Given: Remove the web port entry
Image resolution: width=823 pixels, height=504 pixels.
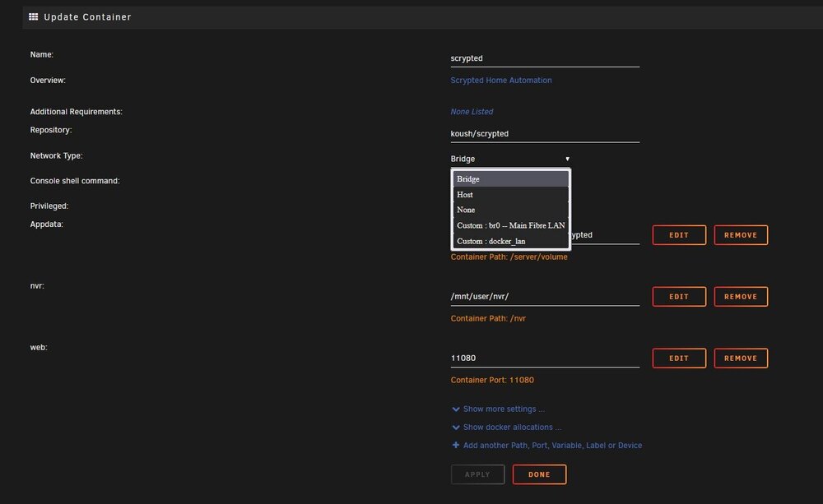Looking at the screenshot, I should pos(741,358).
